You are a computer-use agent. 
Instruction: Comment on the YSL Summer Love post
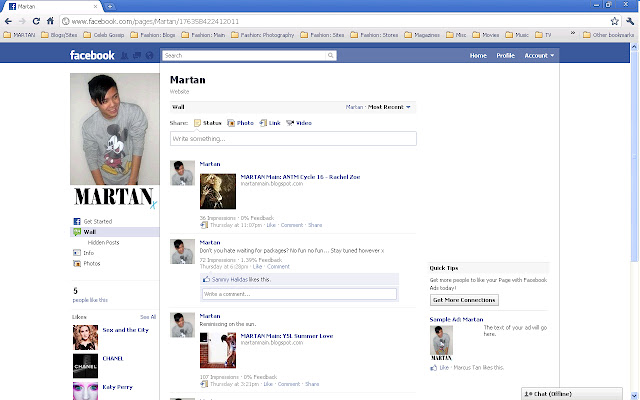click(289, 384)
